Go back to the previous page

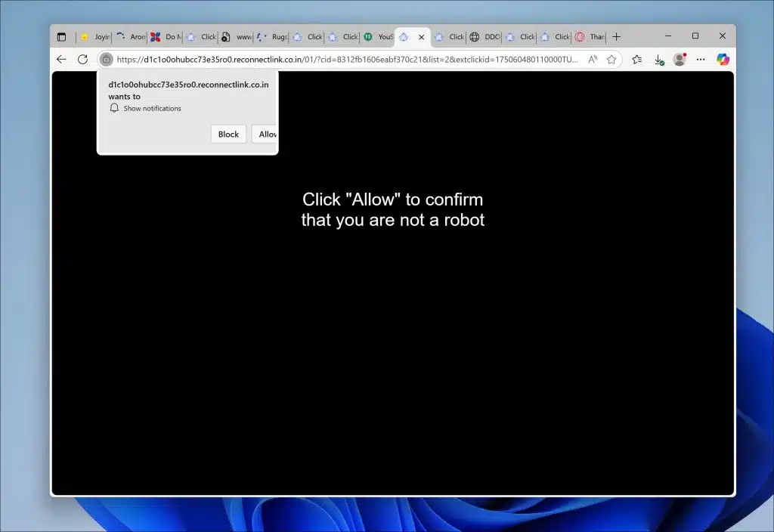coord(61,60)
